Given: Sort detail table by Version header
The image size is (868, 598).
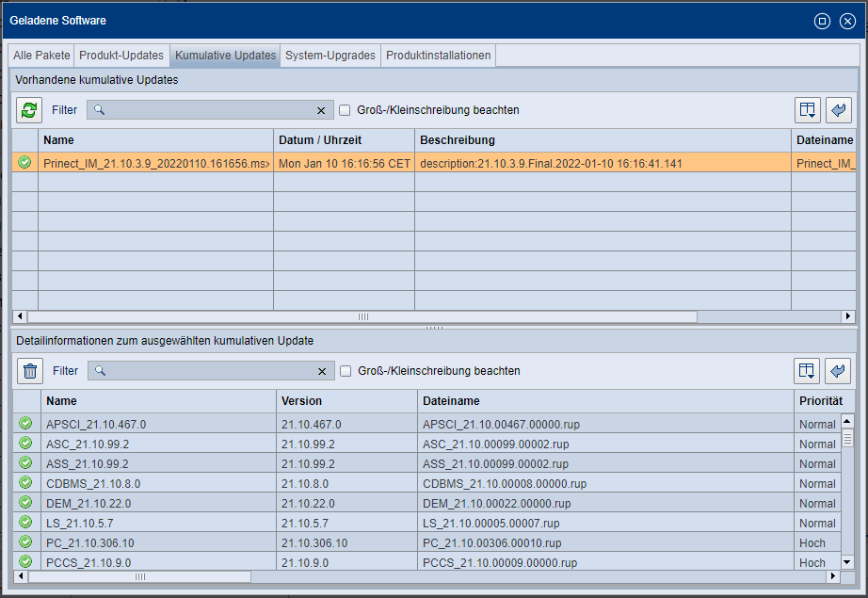Looking at the screenshot, I should pos(346,401).
